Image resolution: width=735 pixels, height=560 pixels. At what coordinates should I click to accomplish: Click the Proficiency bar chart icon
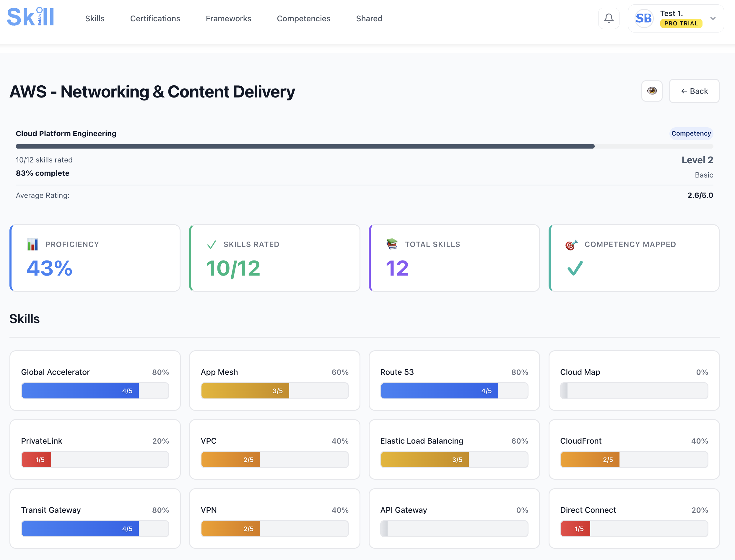pos(32,244)
